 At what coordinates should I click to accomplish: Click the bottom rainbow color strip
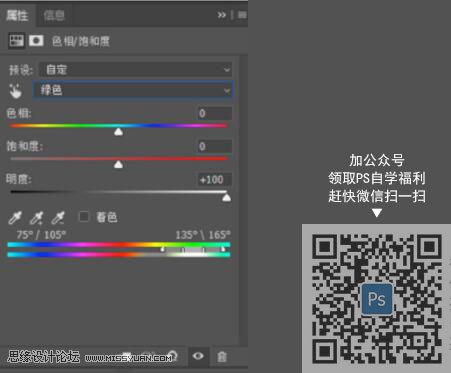click(119, 255)
